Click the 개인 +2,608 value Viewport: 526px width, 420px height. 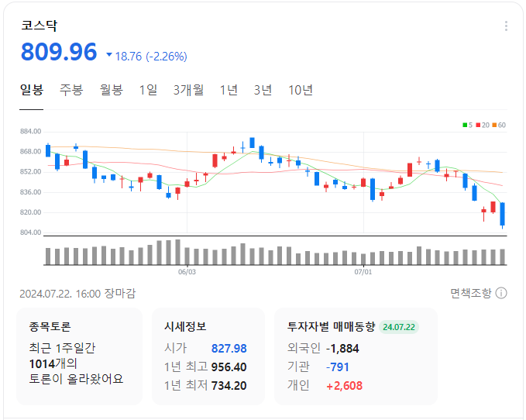tap(344, 386)
